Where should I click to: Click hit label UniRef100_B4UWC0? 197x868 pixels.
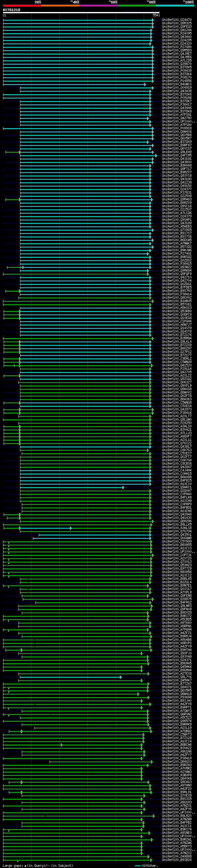click(177, 84)
